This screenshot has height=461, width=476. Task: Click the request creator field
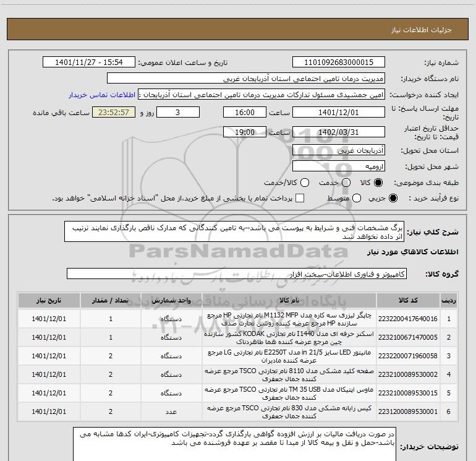point(261,95)
